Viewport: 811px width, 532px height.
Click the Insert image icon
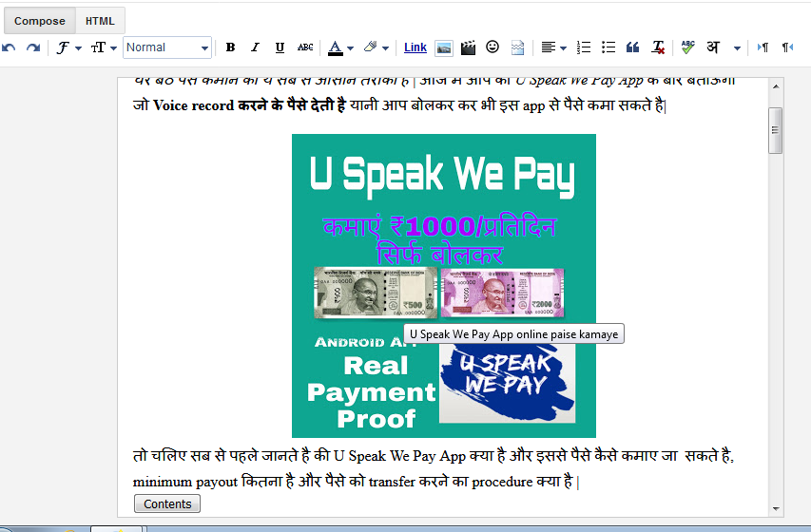[x=444, y=48]
